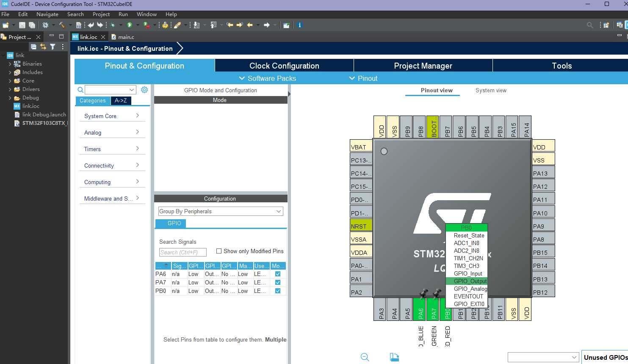Open the Window menu
Image resolution: width=628 pixels, height=364 pixels.
click(147, 14)
